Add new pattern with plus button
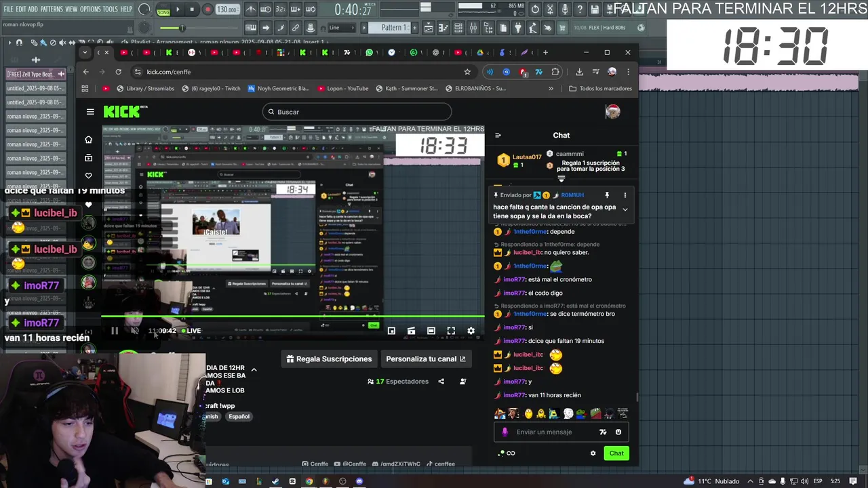This screenshot has width=868, height=488. coord(414,28)
